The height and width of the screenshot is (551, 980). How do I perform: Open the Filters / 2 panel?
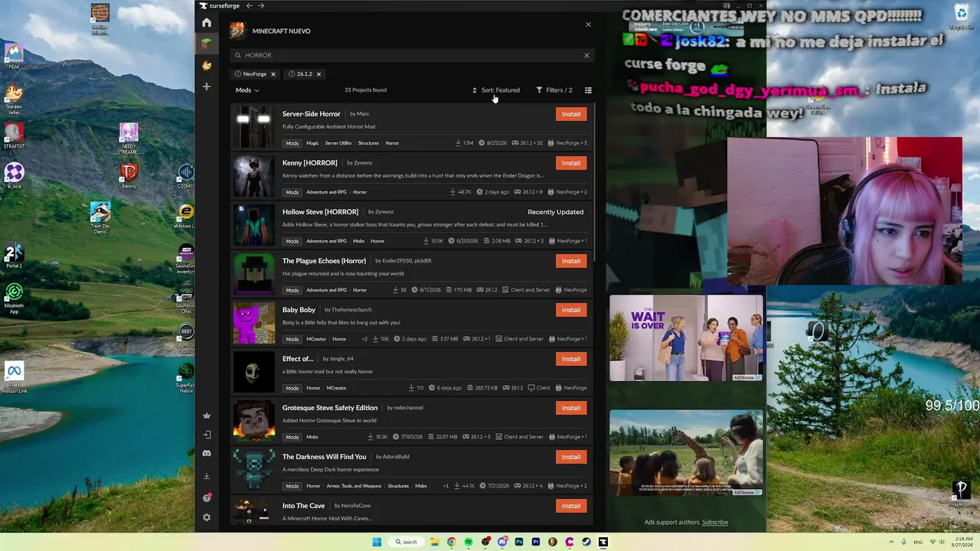tap(554, 90)
